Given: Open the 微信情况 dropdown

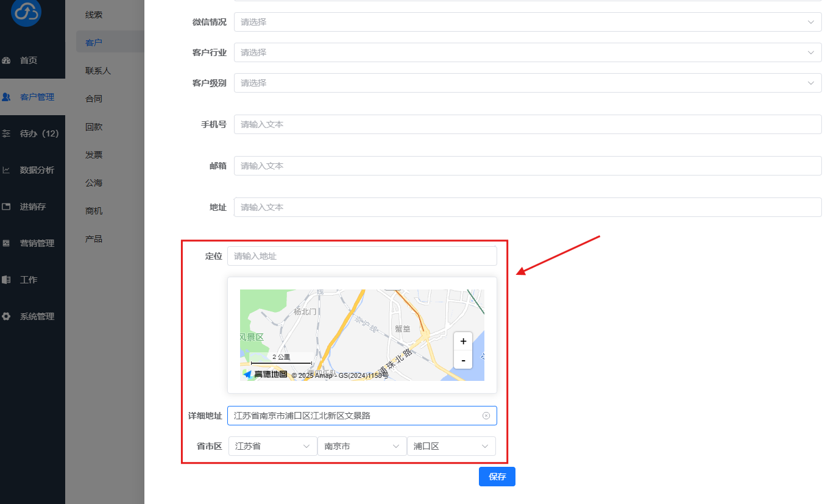Looking at the screenshot, I should 528,22.
